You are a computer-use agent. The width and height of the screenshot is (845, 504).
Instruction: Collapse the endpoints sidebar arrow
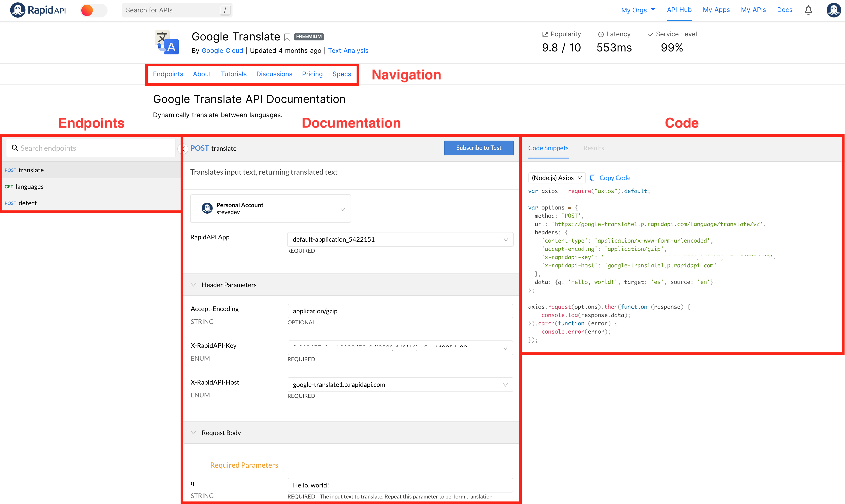coord(183,148)
